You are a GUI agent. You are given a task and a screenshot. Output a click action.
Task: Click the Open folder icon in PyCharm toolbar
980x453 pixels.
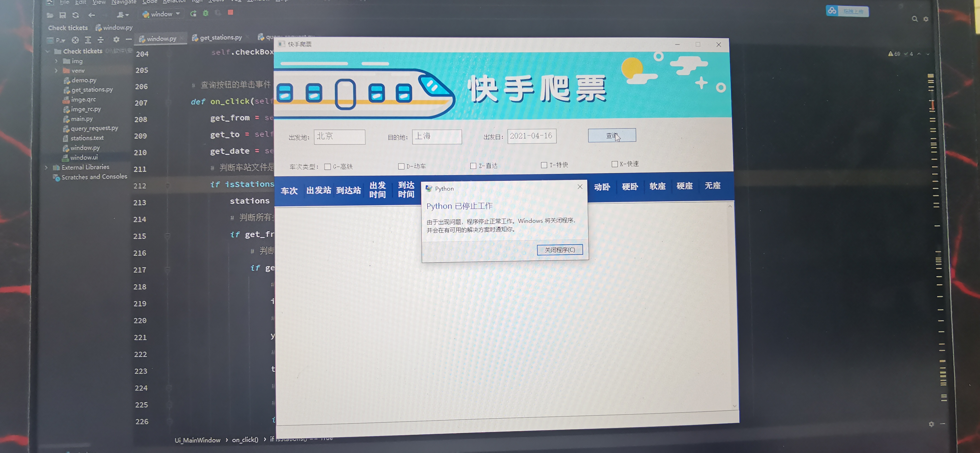(50, 15)
